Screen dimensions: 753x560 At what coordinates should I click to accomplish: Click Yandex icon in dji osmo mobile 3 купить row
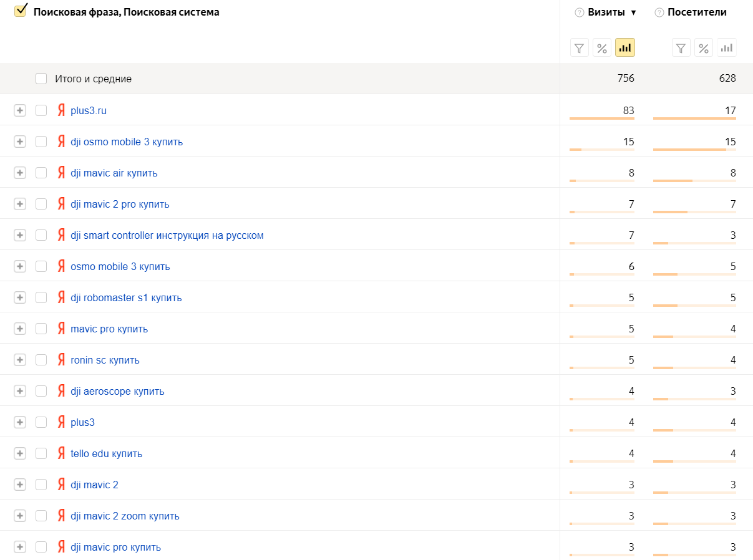coord(61,142)
